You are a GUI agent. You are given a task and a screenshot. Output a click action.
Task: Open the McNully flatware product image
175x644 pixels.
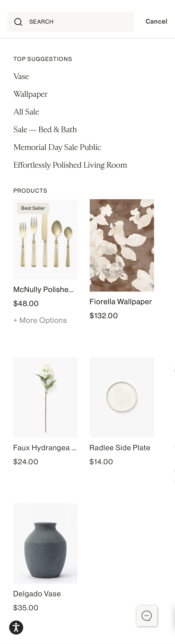pos(45,239)
